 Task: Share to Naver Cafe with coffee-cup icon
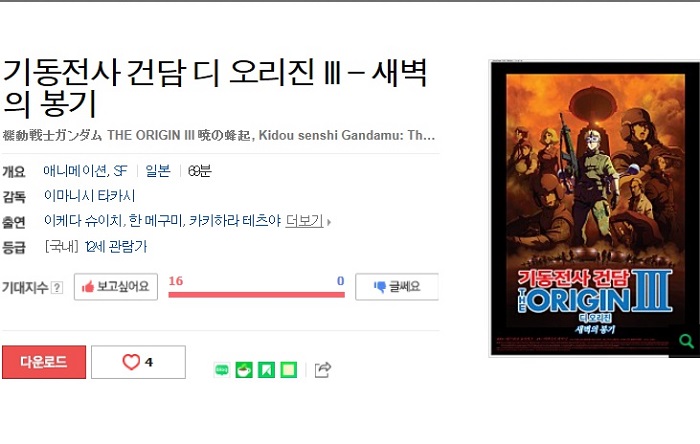pos(244,370)
